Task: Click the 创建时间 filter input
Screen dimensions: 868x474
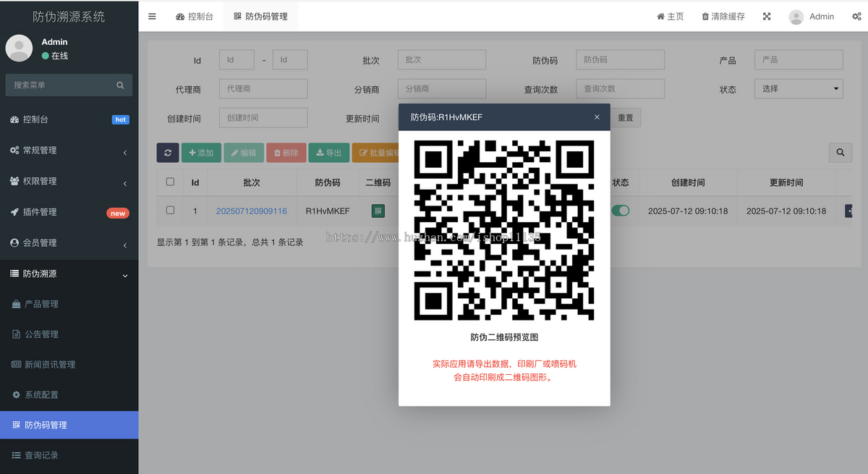Action: [263, 117]
